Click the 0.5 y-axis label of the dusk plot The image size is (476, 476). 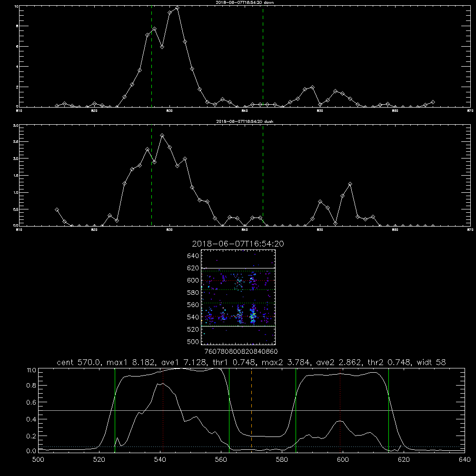[16, 209]
